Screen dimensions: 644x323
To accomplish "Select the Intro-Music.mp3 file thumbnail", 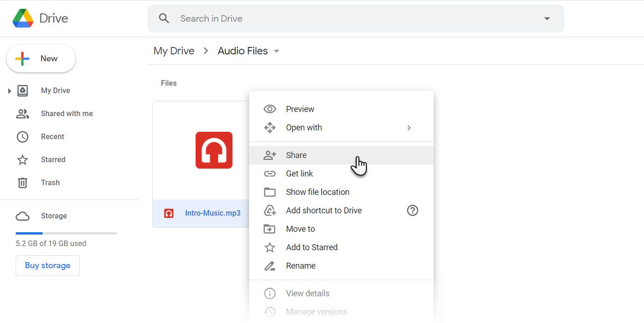I will [x=214, y=150].
